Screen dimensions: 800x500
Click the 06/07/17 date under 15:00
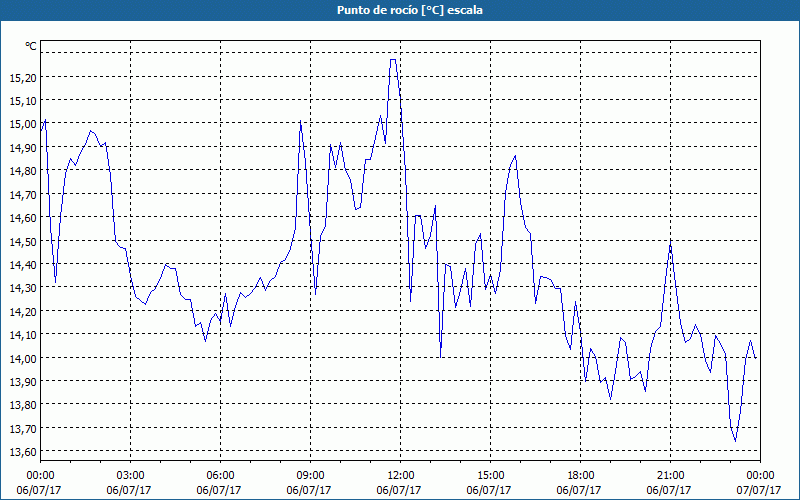[x=489, y=490]
